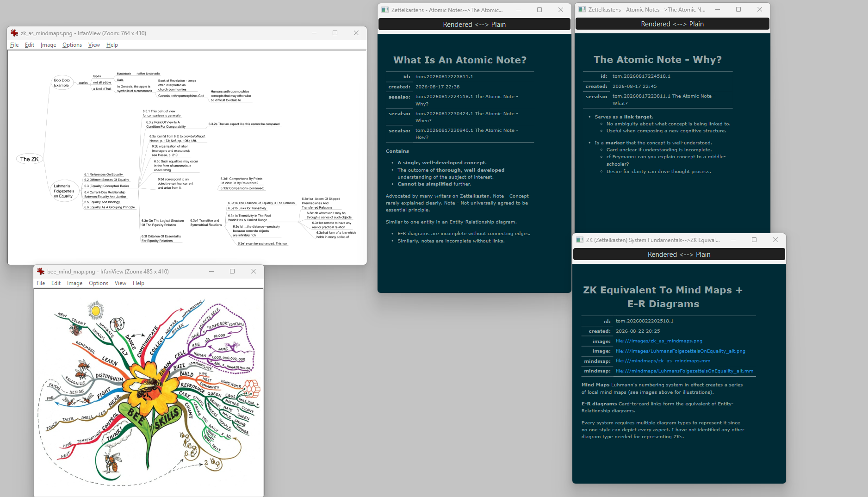Click app icon of 'What Is An Atomic Note' window
The width and height of the screenshot is (868, 497).
385,10
